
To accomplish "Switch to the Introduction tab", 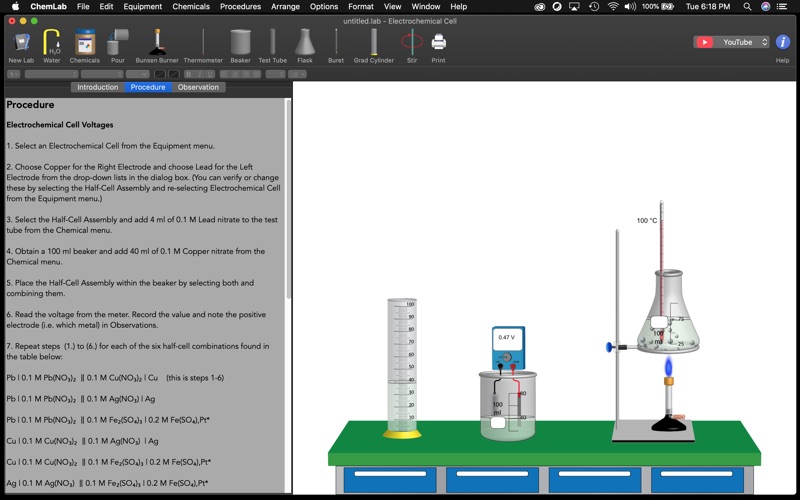I will 97,87.
